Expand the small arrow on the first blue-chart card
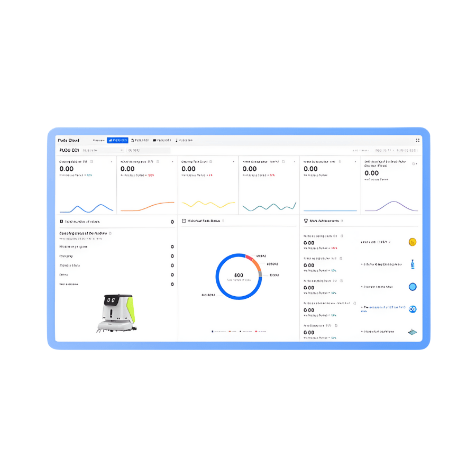The height and width of the screenshot is (476, 476). pos(111,162)
